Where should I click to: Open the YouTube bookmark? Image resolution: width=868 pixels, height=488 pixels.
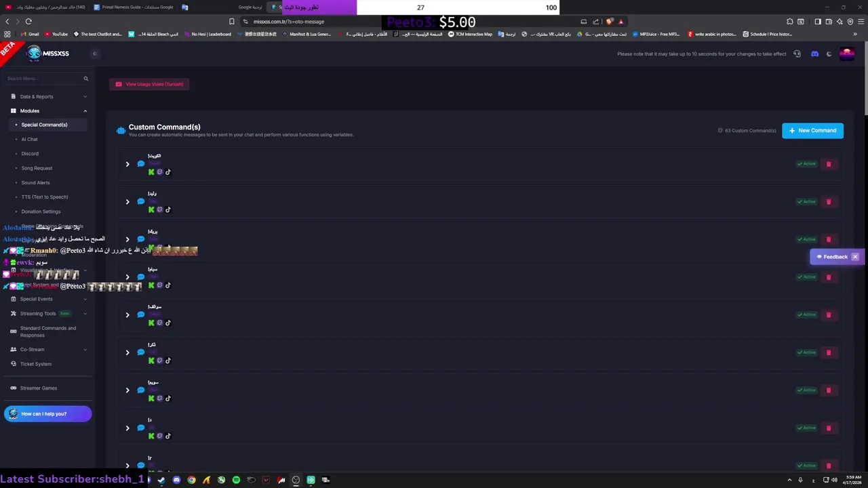point(56,34)
